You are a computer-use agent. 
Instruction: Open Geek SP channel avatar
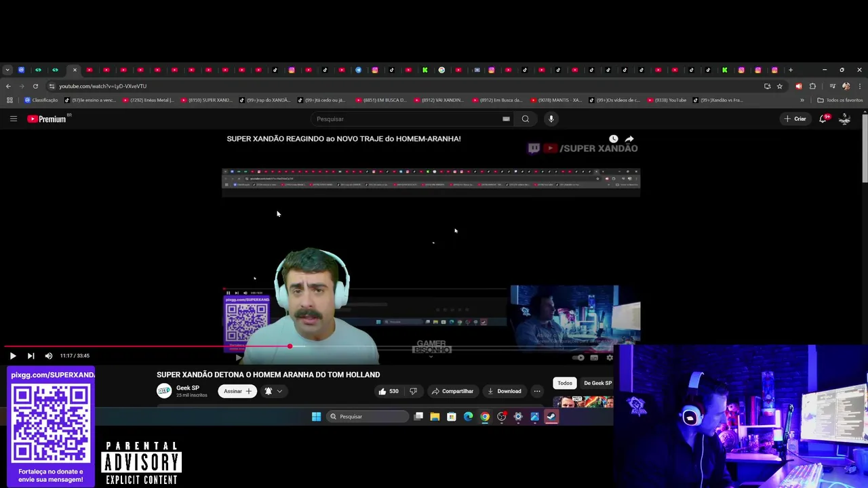164,391
